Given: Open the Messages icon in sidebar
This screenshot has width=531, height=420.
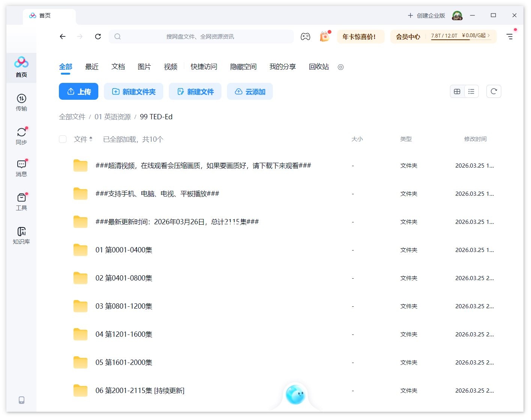Looking at the screenshot, I should point(21,168).
